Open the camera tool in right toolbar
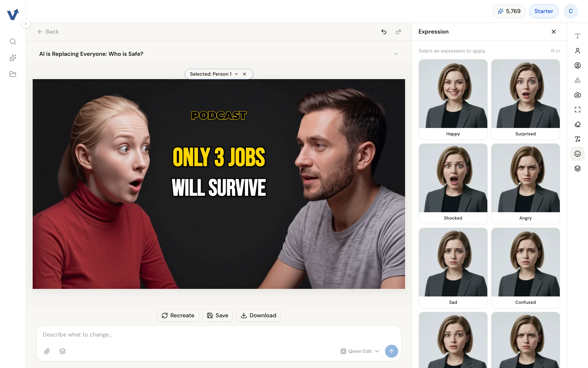Viewport: 588px width, 368px height. pos(578,95)
